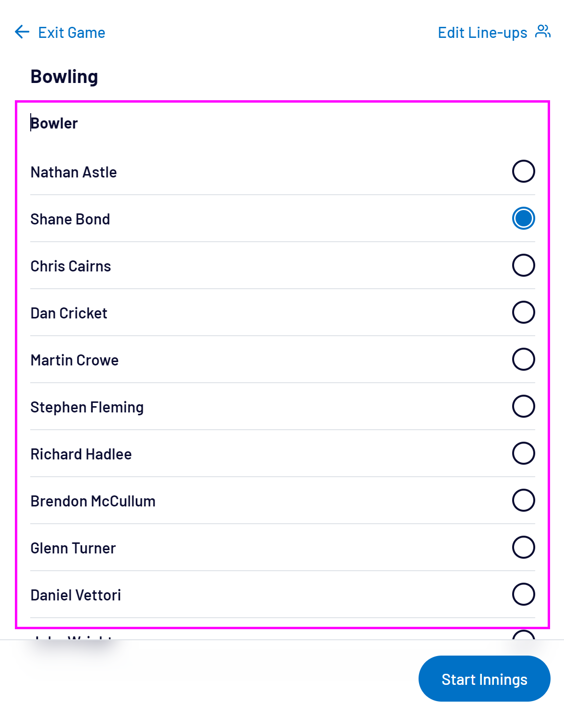Click the Bowler list heading
The image size is (564, 728).
click(54, 123)
